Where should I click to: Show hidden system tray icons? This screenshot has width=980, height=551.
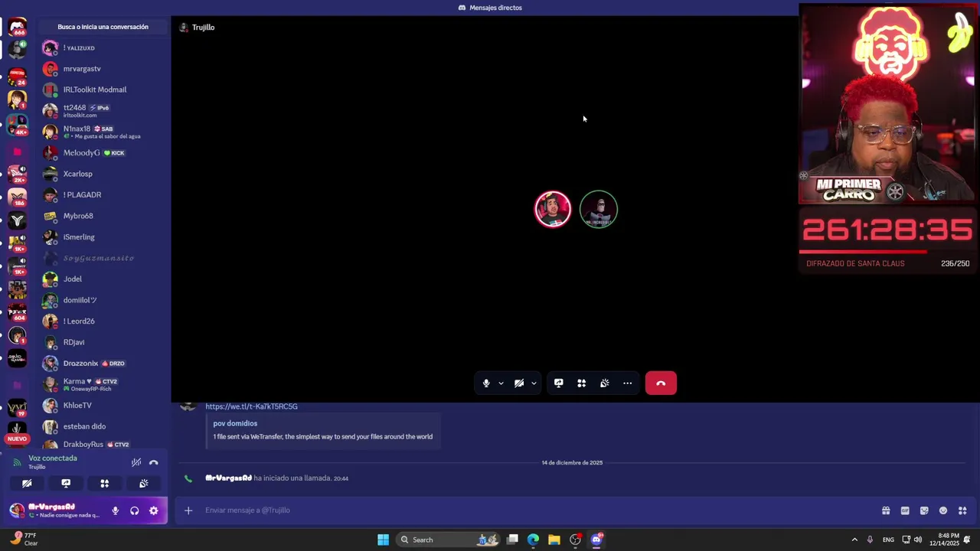854,540
